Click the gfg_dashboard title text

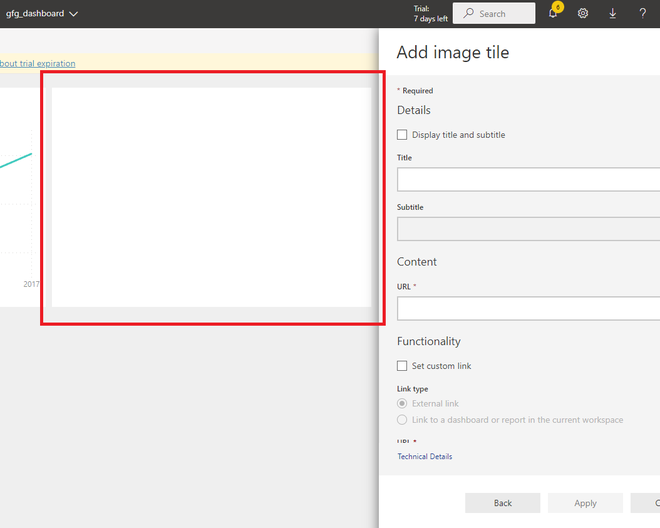35,13
